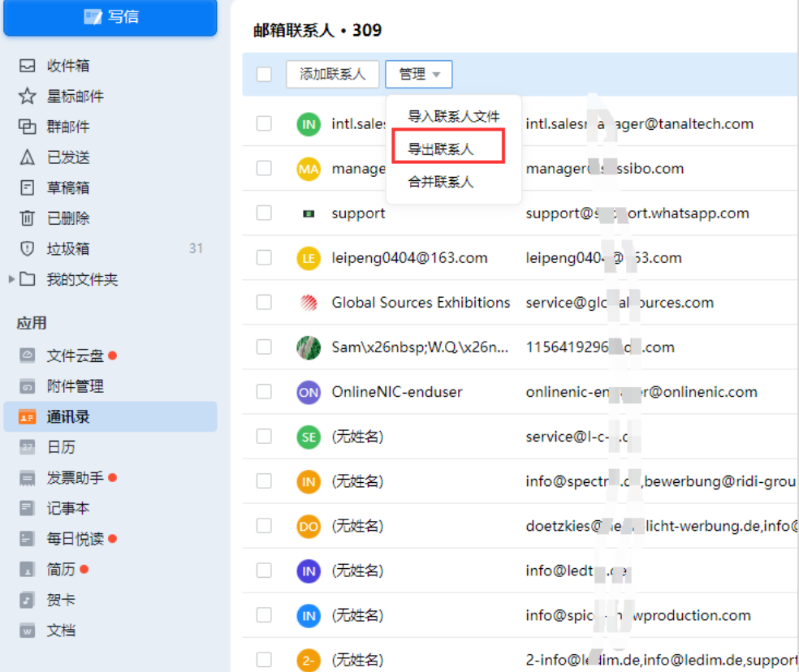Select the 群邮件 group mail icon
Image resolution: width=799 pixels, height=672 pixels.
tap(27, 127)
